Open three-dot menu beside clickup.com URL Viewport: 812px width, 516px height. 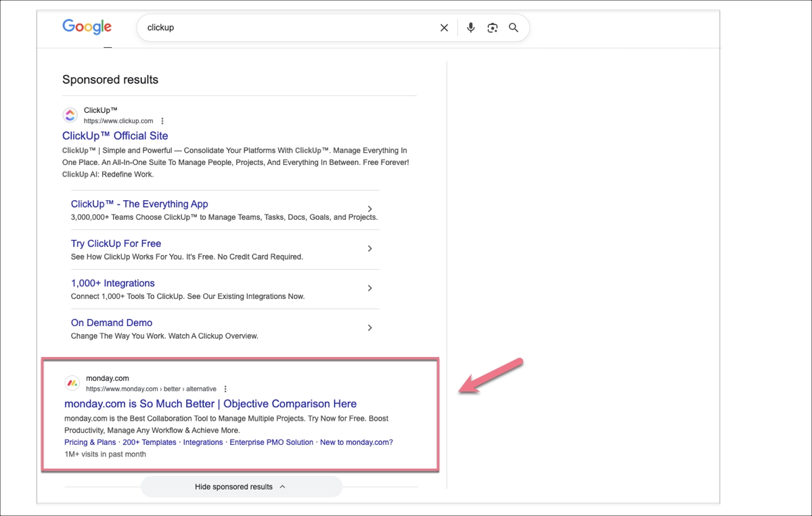(162, 121)
